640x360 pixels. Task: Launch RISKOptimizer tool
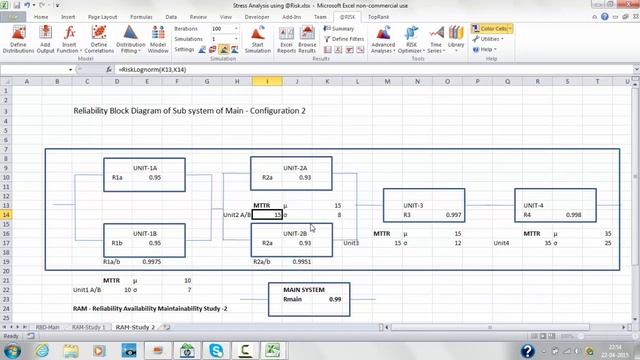[411, 39]
